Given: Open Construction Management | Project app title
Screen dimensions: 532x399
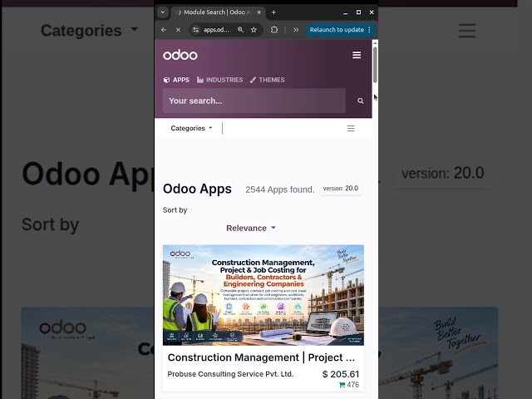Looking at the screenshot, I should tap(261, 357).
